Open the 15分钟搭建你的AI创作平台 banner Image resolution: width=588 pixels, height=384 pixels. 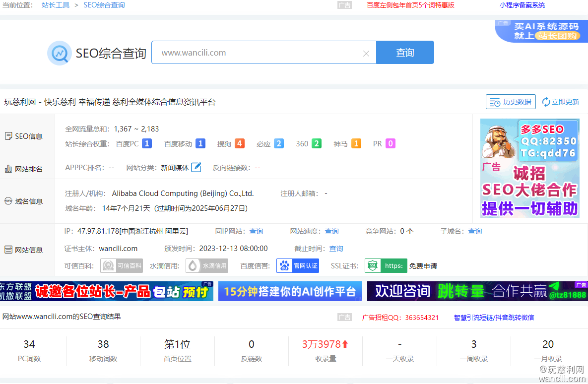[290, 291]
